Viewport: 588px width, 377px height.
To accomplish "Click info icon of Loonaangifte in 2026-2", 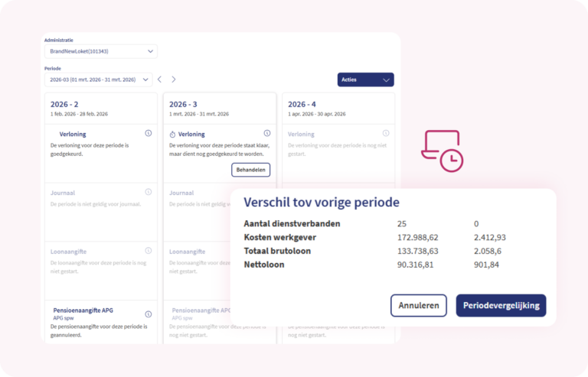I will [x=149, y=250].
